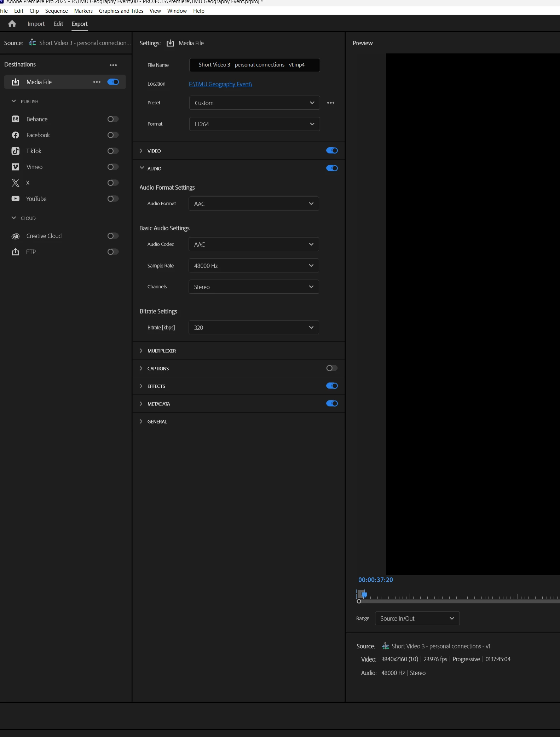
Task: Expand the METADATA section
Action: (x=141, y=404)
